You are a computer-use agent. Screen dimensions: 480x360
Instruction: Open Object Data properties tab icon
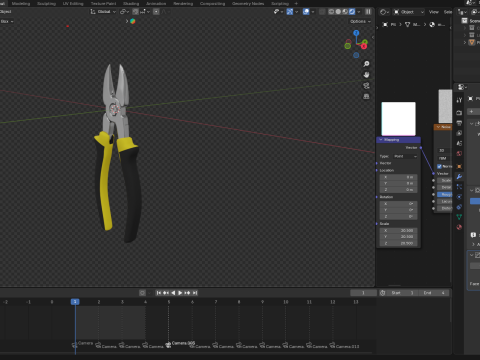(459, 217)
